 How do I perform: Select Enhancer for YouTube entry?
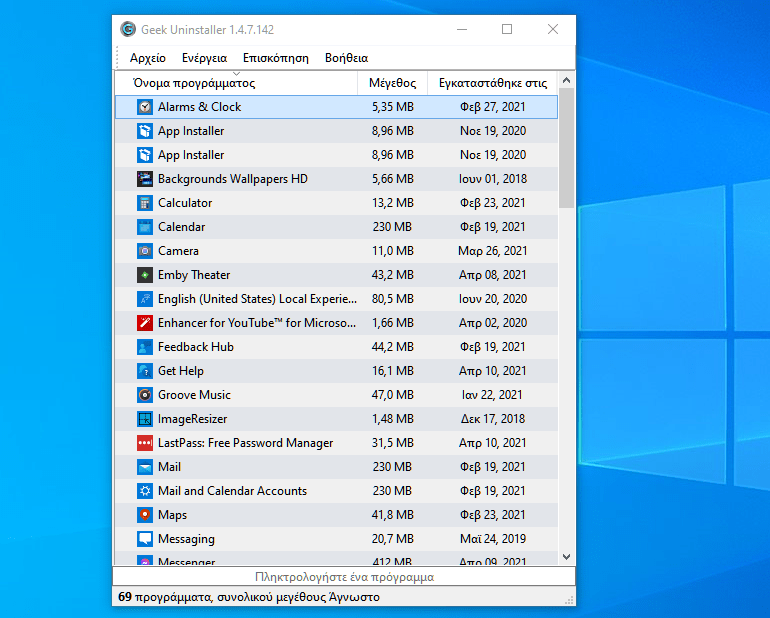(336, 323)
